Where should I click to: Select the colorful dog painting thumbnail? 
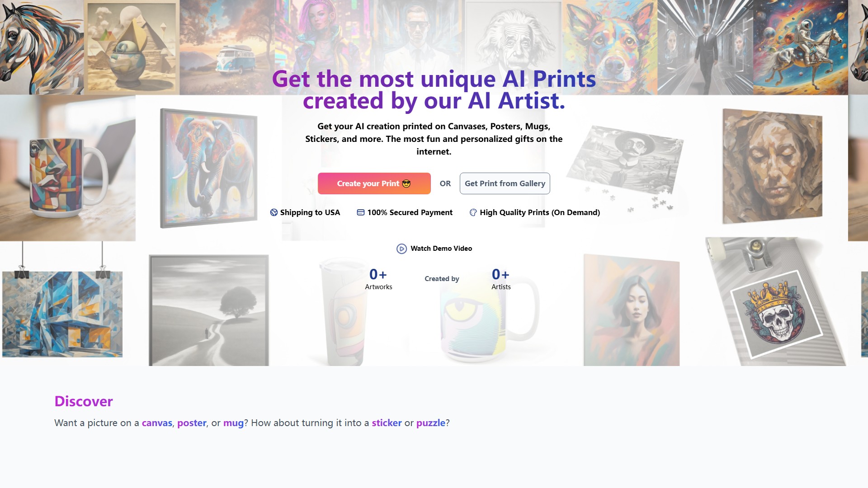click(609, 47)
